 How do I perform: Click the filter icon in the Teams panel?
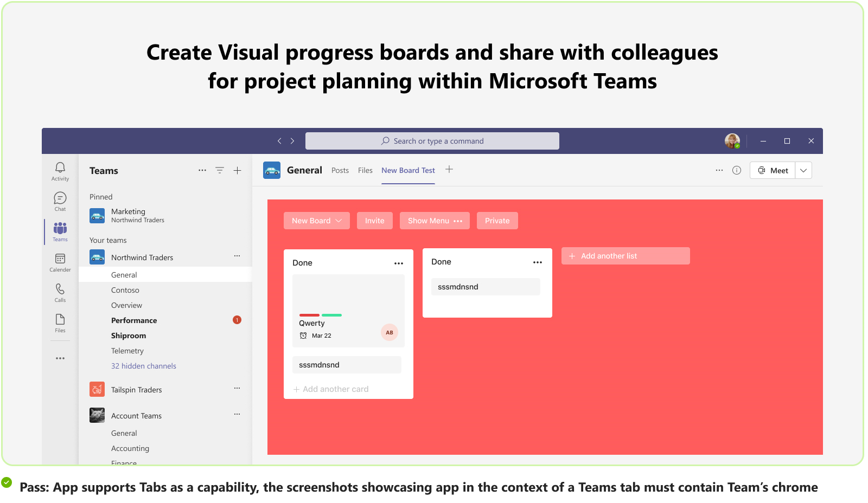[x=219, y=170]
